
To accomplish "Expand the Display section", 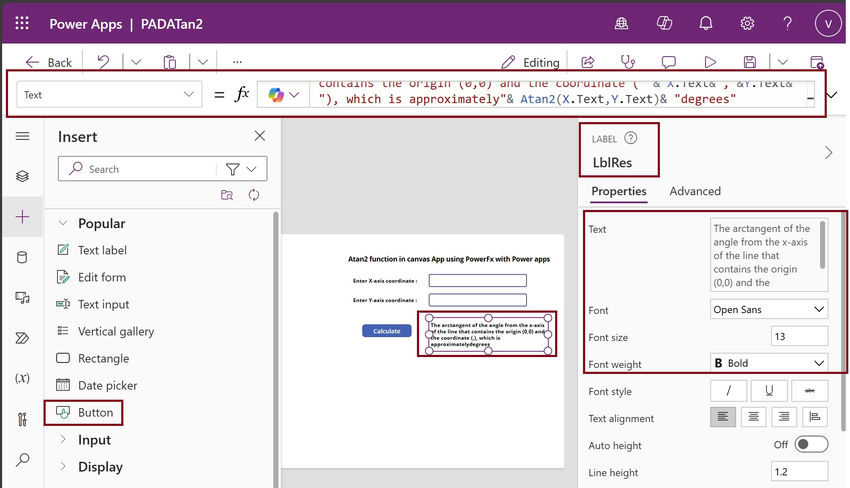I will (63, 466).
